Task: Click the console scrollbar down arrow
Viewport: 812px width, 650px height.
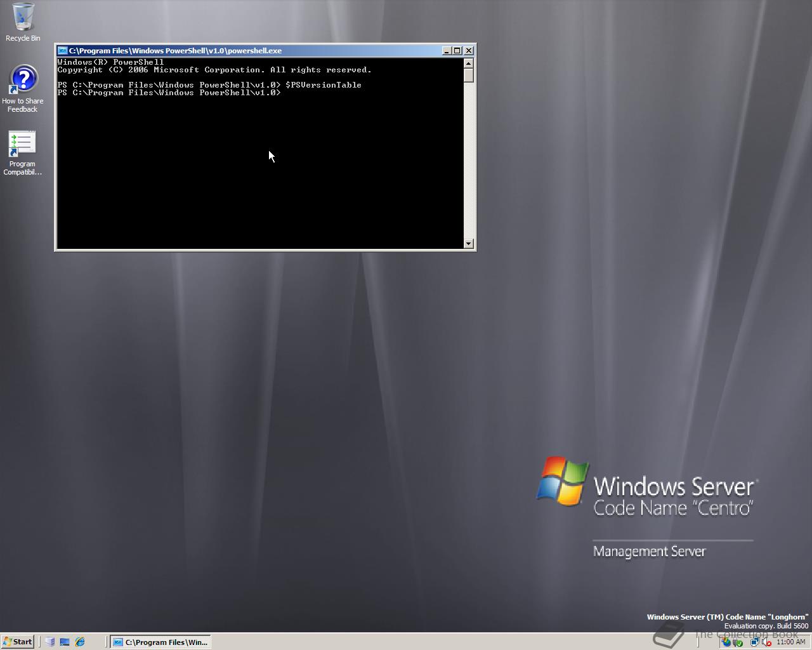Action: click(x=469, y=243)
